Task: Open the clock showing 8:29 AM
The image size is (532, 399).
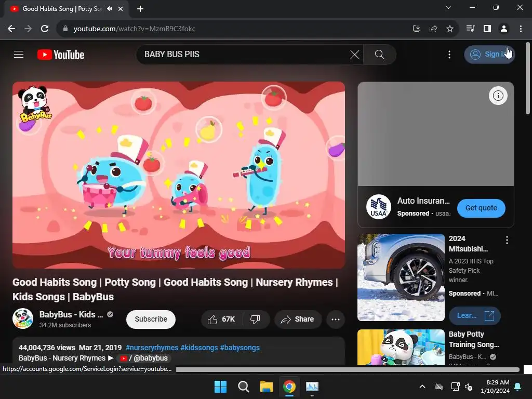Action: click(x=495, y=387)
